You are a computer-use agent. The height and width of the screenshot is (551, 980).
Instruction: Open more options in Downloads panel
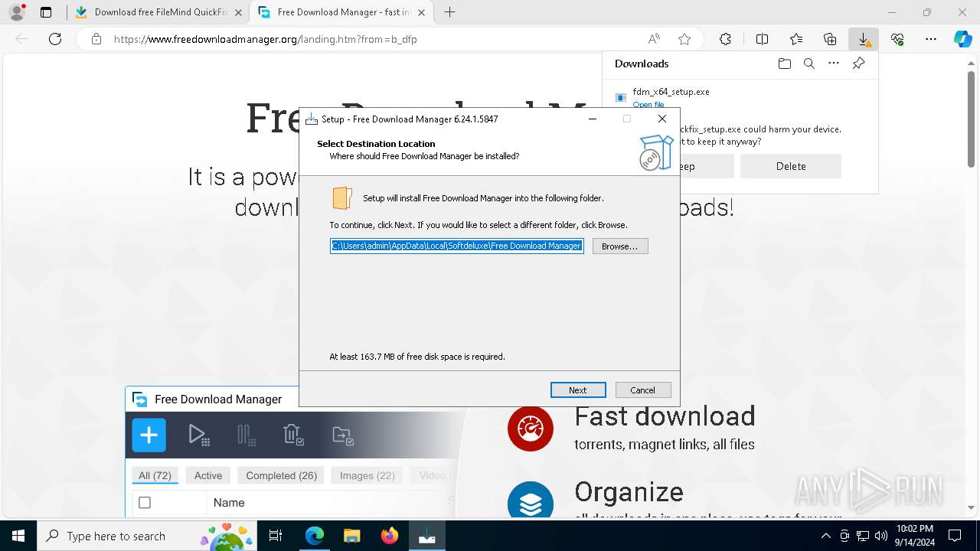(834, 64)
